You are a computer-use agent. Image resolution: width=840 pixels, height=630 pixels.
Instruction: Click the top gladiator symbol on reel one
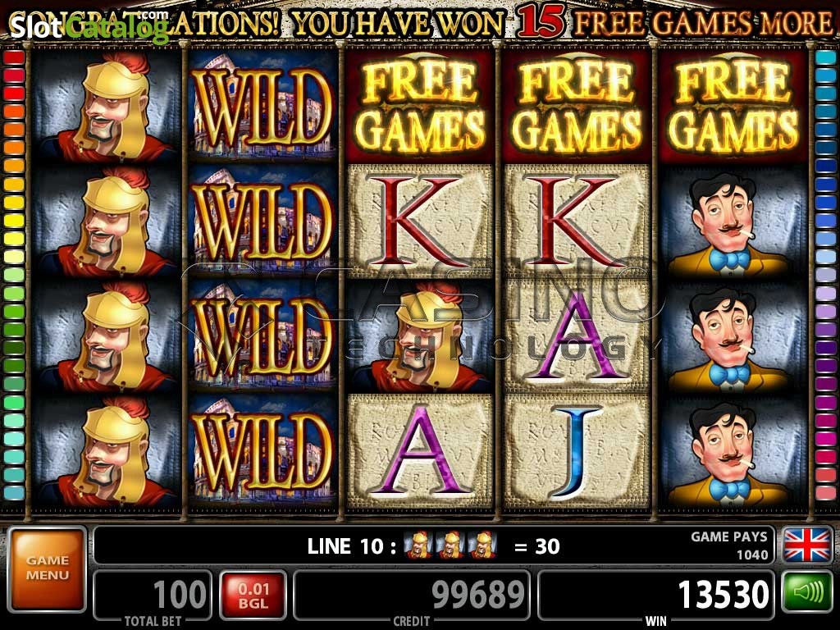[107, 106]
